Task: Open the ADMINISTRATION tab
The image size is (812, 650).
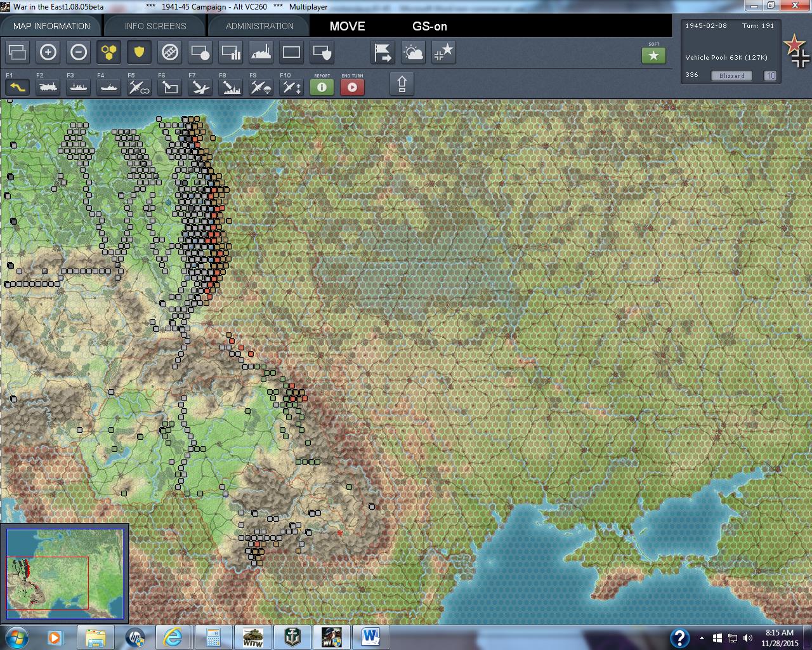Action: click(259, 26)
